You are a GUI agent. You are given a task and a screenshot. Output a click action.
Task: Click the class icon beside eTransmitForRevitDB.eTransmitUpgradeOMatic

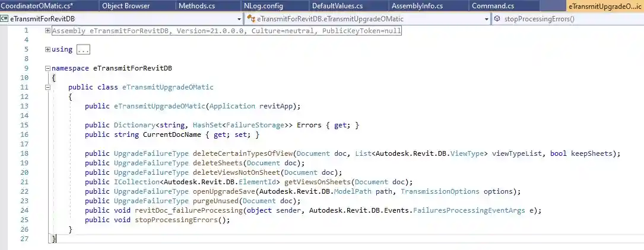click(x=251, y=19)
